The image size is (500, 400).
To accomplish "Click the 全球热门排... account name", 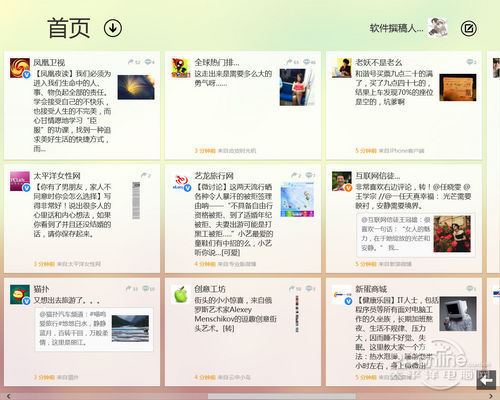I will pos(217,62).
